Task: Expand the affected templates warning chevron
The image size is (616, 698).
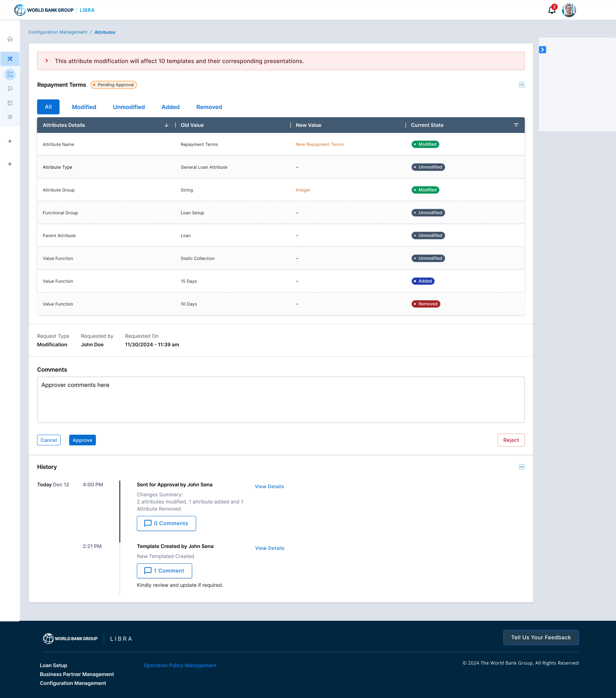Action: coord(47,61)
